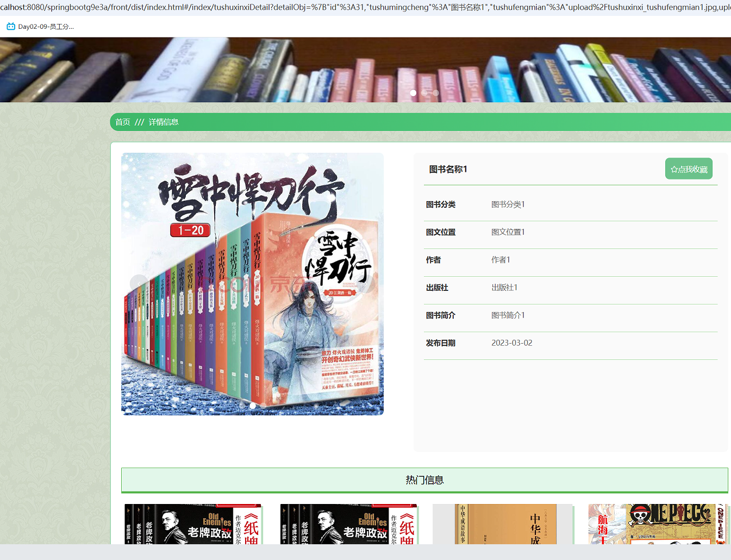Click the value 图书简介1
Viewport: 731px width, 560px height.
[x=508, y=315]
